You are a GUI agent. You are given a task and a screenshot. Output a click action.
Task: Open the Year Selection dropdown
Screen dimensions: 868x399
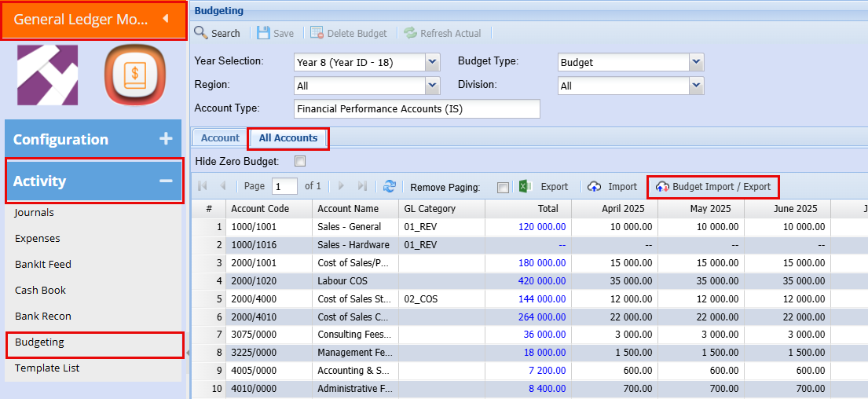(432, 62)
